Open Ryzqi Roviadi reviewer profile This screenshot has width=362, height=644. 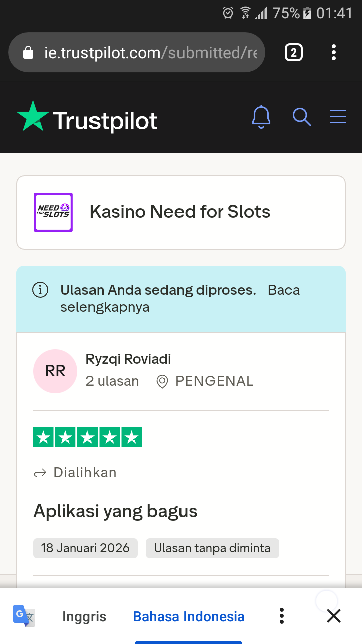coord(128,359)
